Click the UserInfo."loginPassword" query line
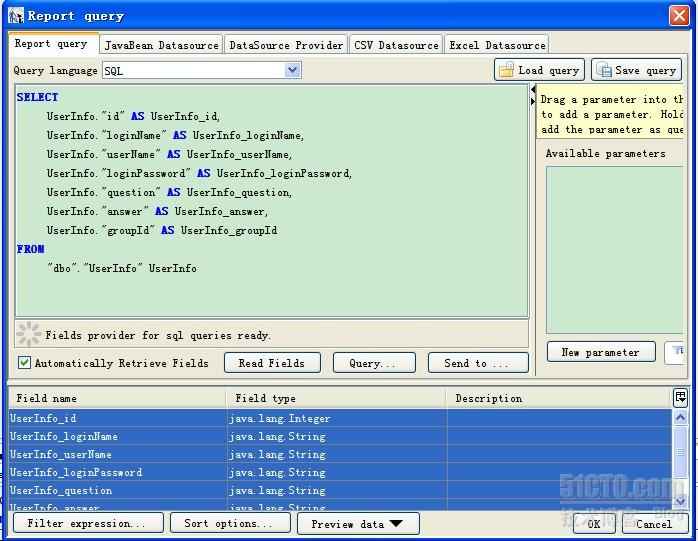Viewport: 698px width, 541px height. 199,173
